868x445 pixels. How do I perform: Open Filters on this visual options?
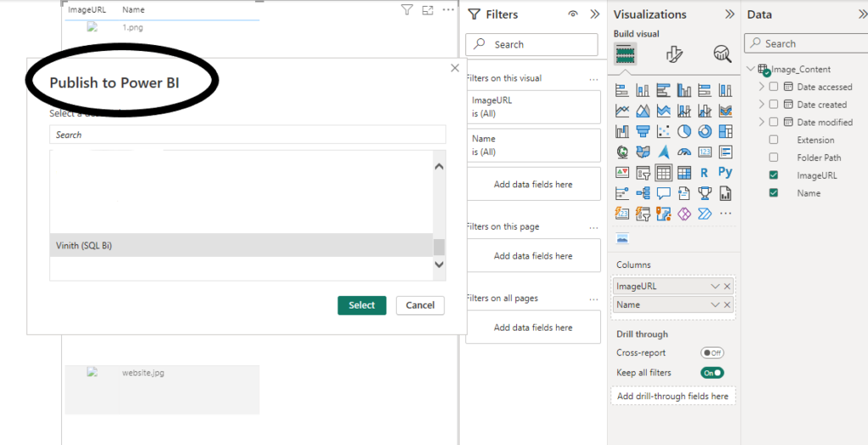594,79
